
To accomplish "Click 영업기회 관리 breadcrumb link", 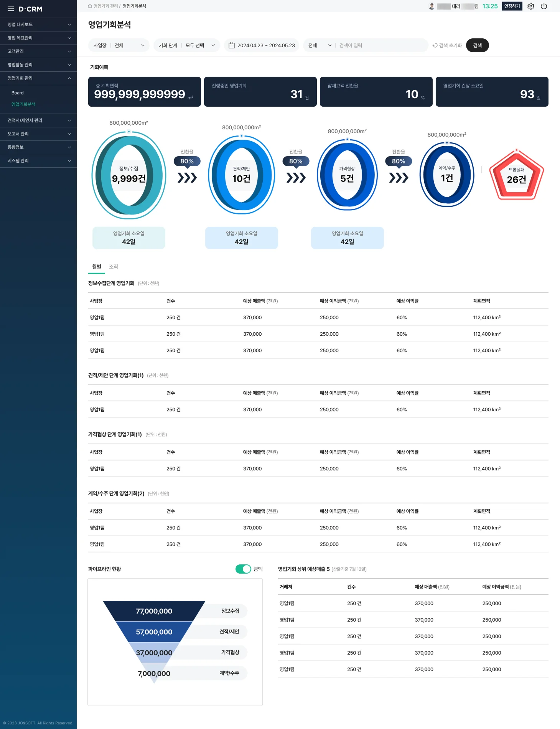I will 106,6.
